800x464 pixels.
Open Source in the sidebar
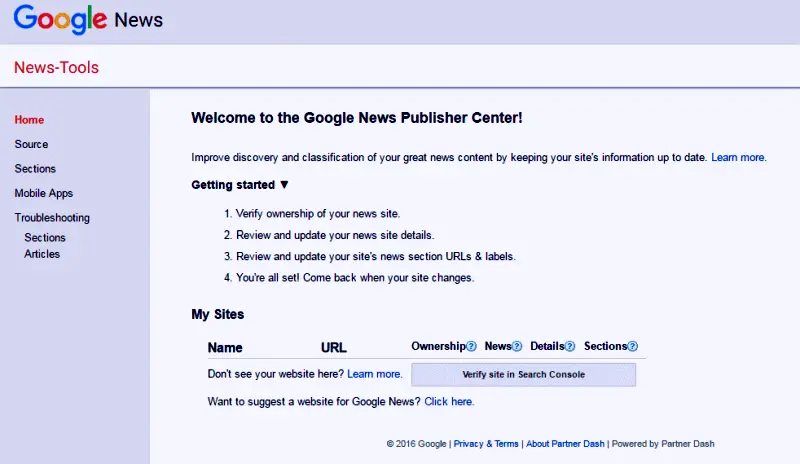point(31,144)
